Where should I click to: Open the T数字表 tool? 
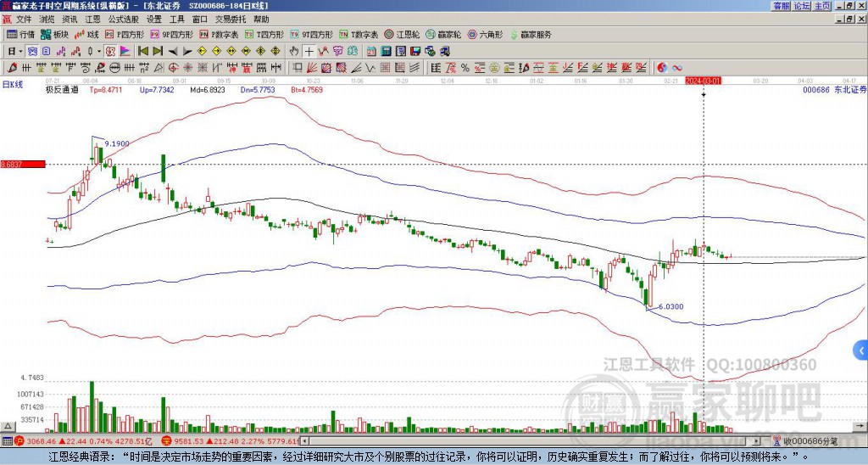click(359, 34)
